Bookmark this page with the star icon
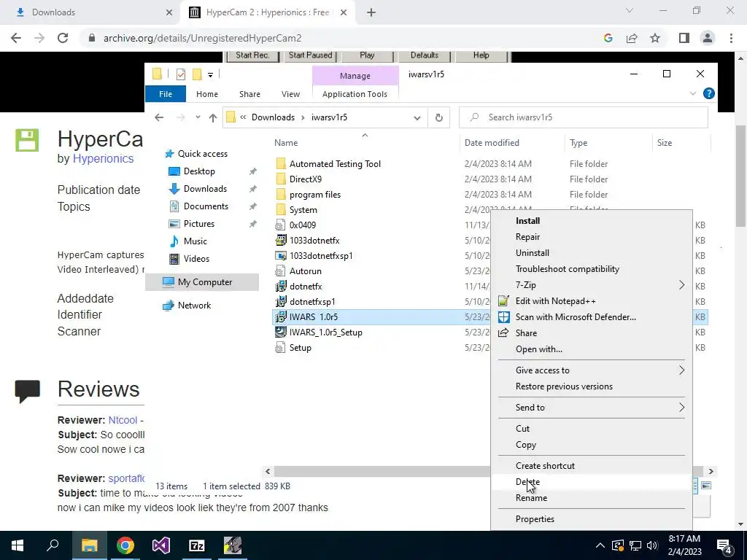Viewport: 747px width, 560px height. point(655,38)
